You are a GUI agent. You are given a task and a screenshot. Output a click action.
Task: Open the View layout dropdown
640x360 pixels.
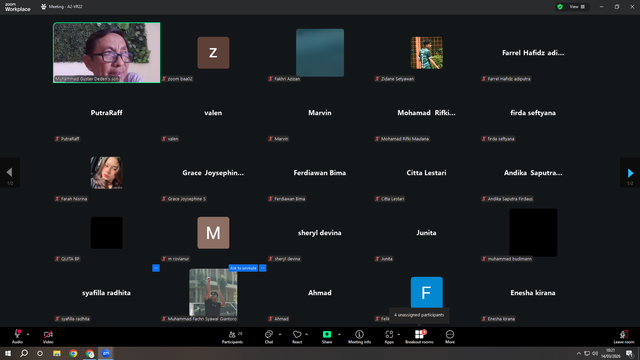577,7
